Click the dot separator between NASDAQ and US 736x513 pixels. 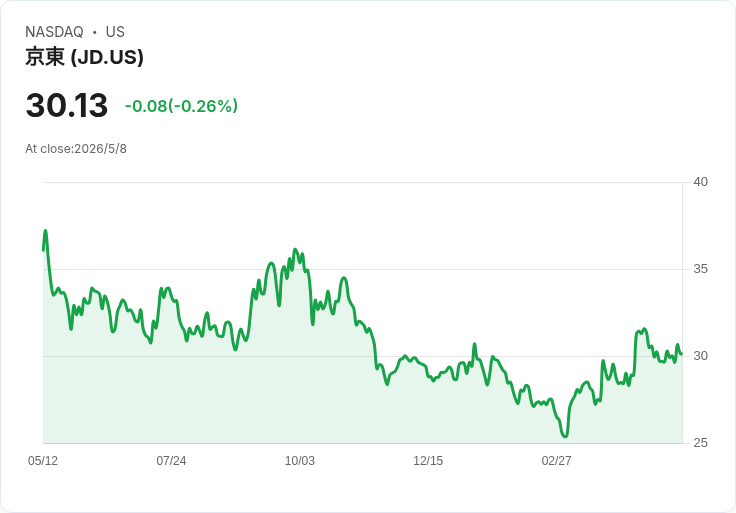pyautogui.click(x=95, y=32)
